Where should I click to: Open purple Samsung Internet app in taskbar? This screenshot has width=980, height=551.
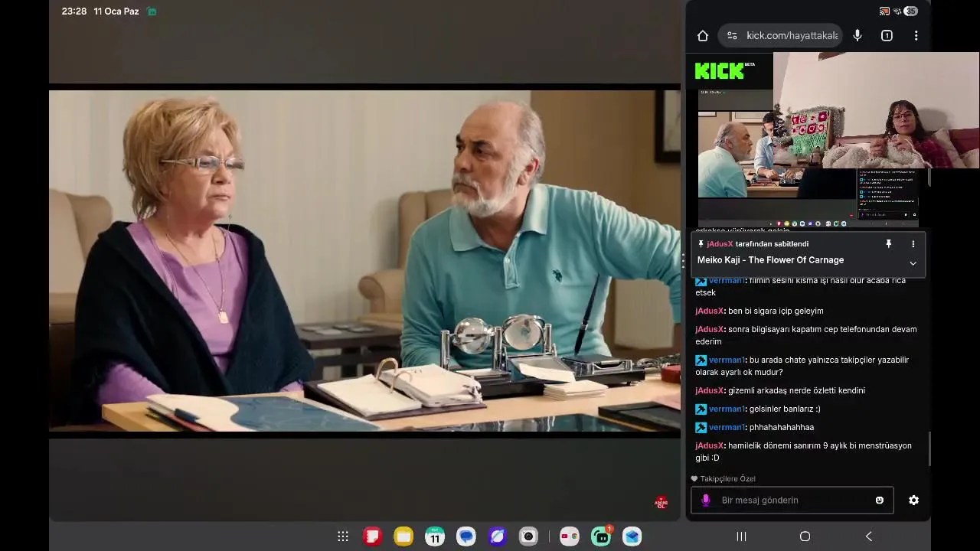coord(498,536)
